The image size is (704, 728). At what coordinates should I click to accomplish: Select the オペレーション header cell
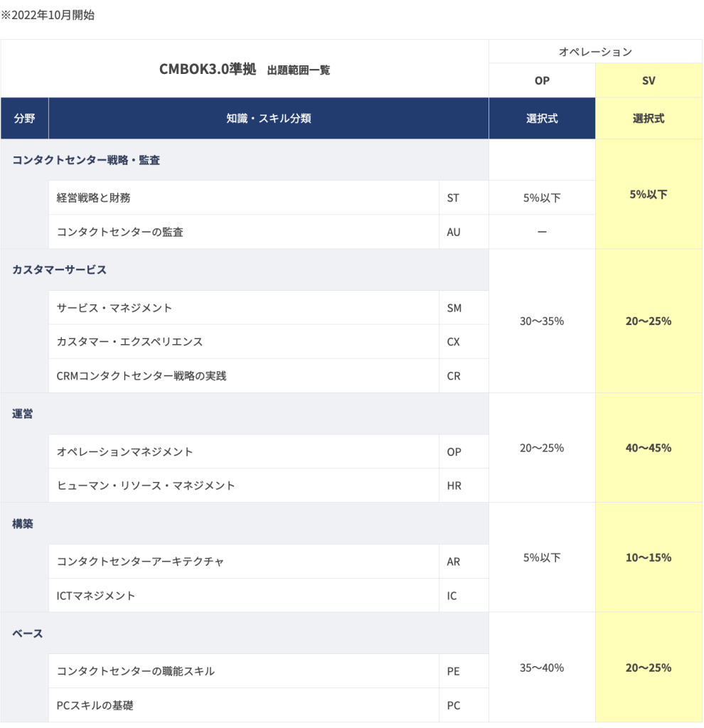tap(595, 52)
